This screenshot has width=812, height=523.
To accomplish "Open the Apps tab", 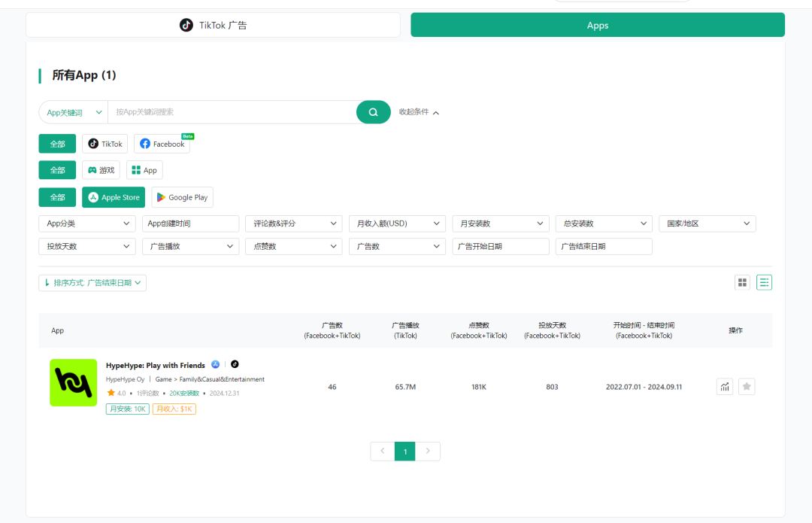I will 598,25.
